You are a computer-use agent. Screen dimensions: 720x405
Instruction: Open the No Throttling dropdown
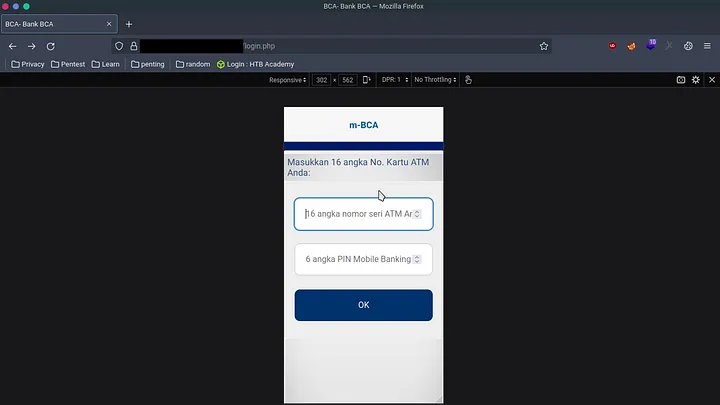(435, 80)
